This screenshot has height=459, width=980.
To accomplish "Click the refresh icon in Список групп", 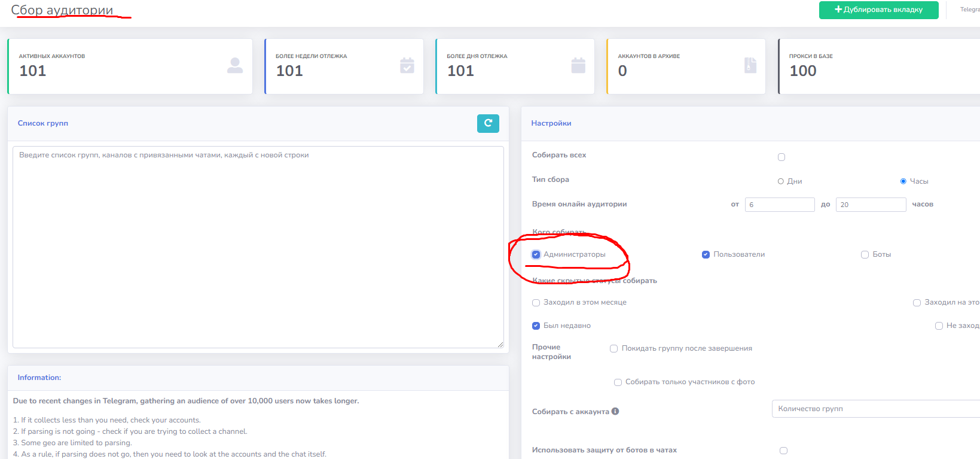I will coord(488,123).
